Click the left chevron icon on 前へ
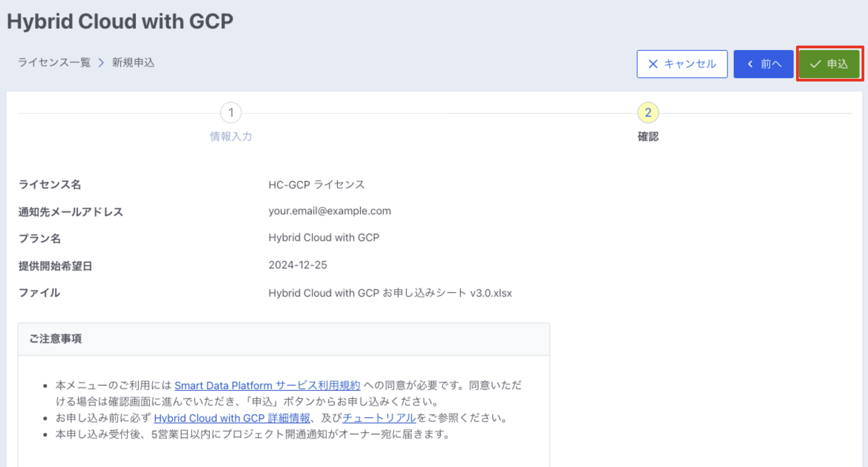This screenshot has height=467, width=868. pos(750,64)
